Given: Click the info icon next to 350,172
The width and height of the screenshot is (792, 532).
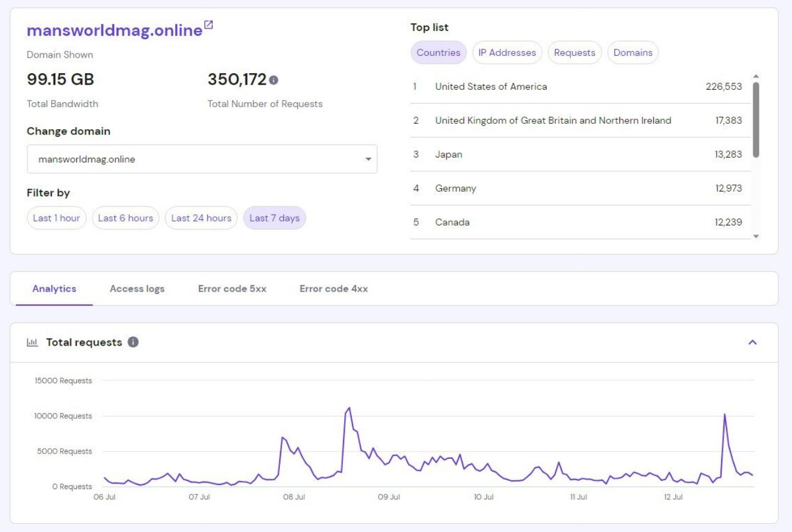Looking at the screenshot, I should (x=273, y=80).
